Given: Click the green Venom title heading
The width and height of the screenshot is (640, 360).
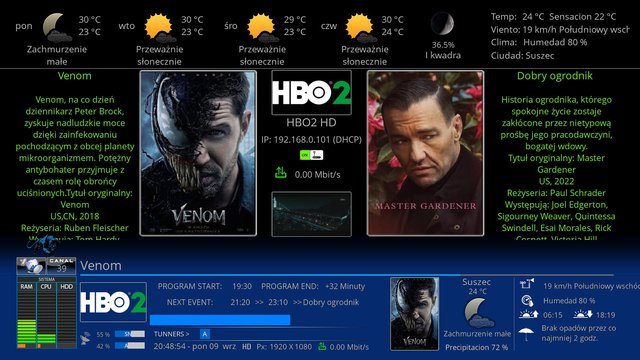Looking at the screenshot, I should coord(74,76).
